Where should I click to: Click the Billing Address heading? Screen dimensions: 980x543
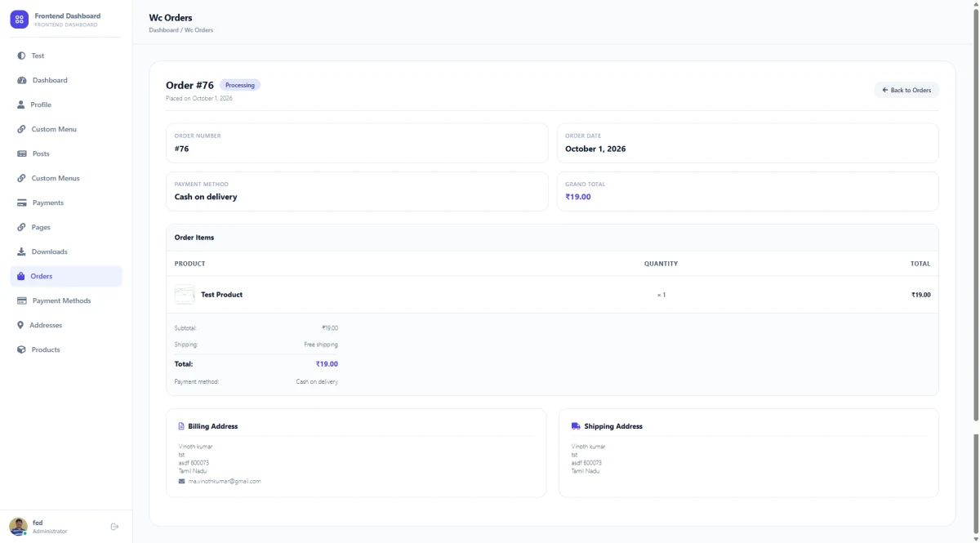(213, 426)
